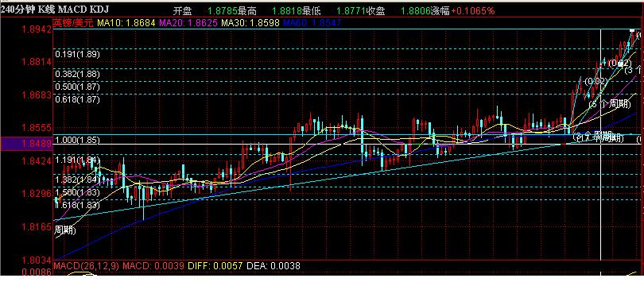Click the 周期 label at lower left
644x305 pixels.
coord(65,230)
